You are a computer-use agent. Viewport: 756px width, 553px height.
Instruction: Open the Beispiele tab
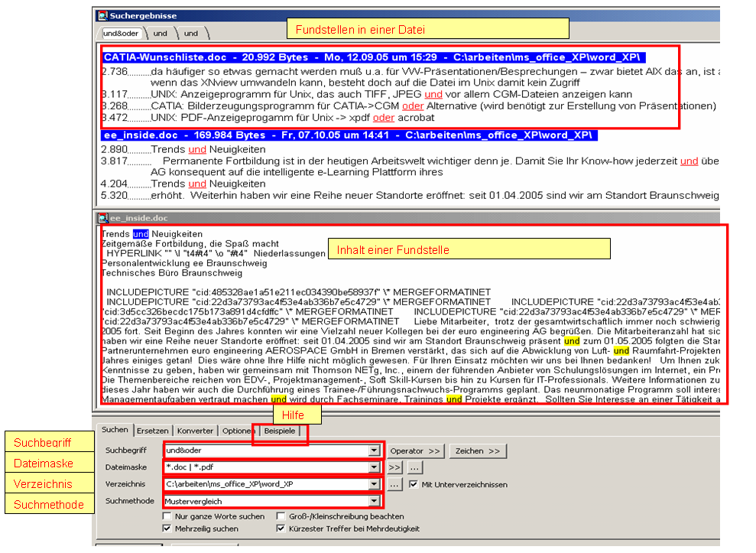click(x=280, y=431)
